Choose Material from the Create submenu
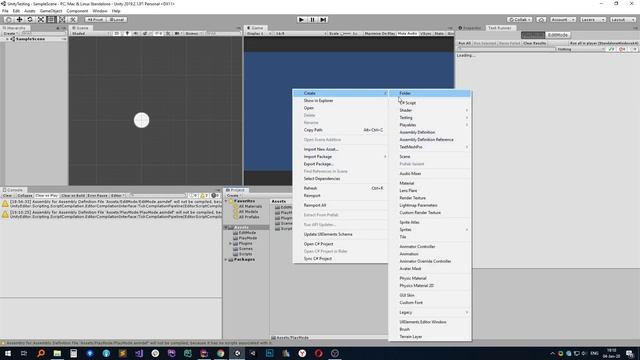 point(430,183)
